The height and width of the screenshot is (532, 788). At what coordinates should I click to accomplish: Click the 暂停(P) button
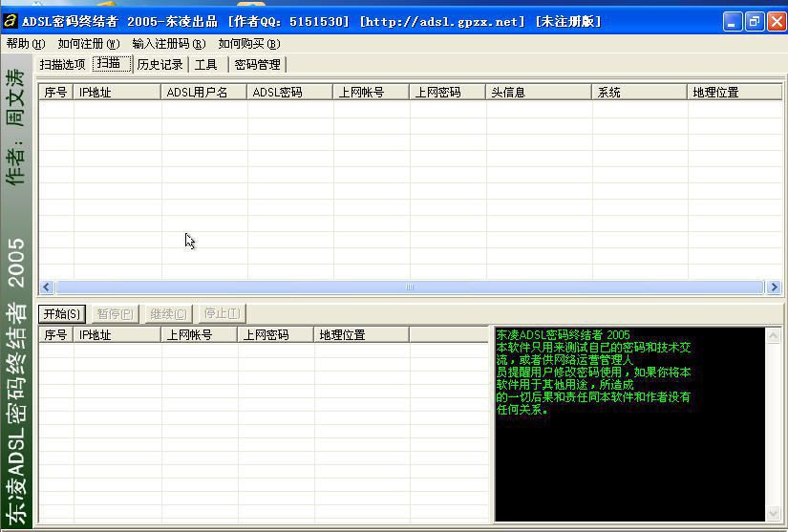tap(115, 314)
